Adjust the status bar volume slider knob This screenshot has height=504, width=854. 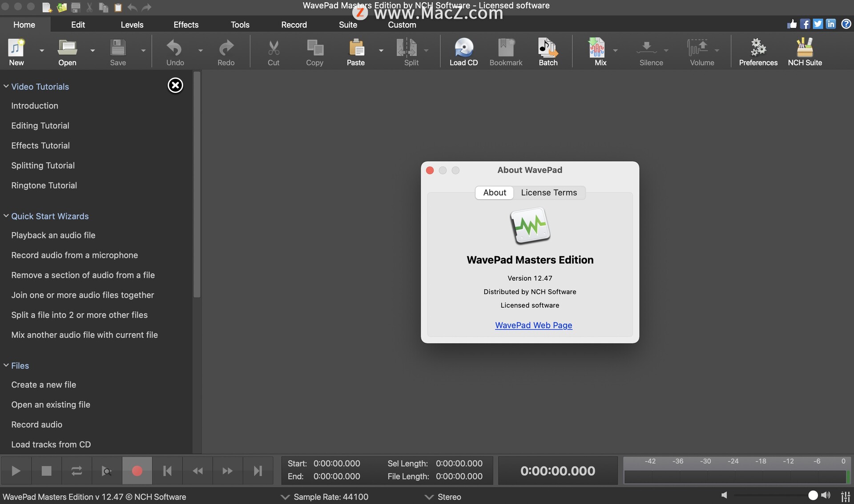pos(813,495)
